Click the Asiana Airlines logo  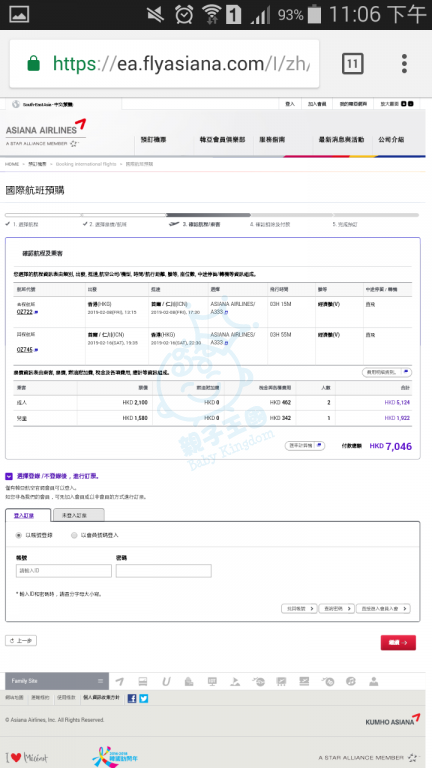coord(46,129)
